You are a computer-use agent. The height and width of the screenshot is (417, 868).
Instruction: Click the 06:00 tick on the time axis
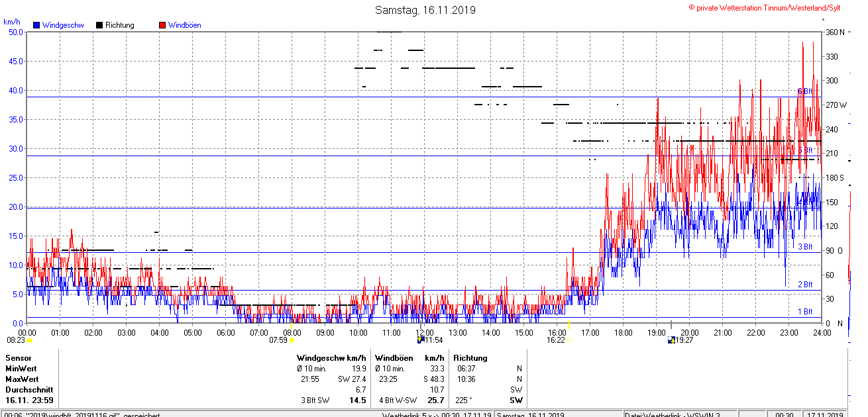pos(225,332)
